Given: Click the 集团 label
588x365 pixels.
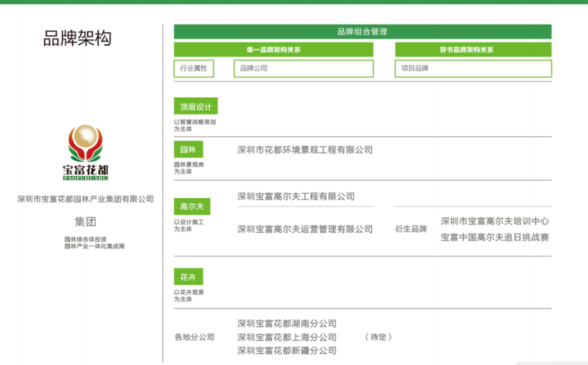Looking at the screenshot, I should pos(85,222).
